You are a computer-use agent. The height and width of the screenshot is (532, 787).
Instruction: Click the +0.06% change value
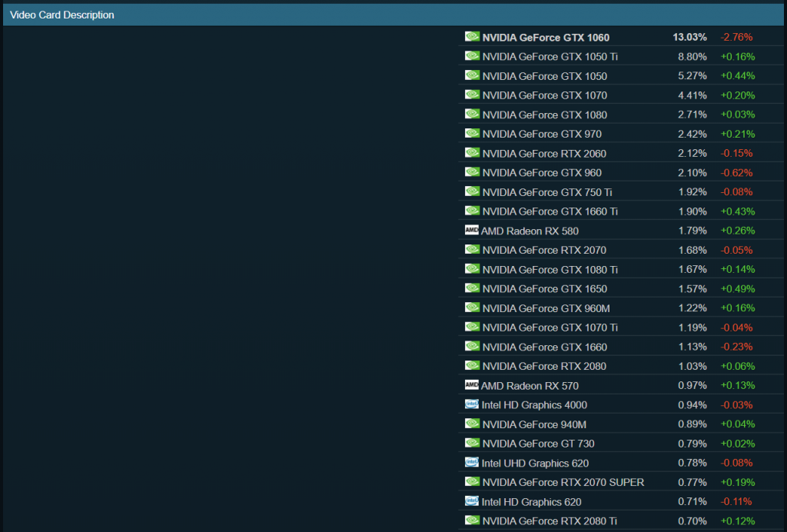(737, 366)
